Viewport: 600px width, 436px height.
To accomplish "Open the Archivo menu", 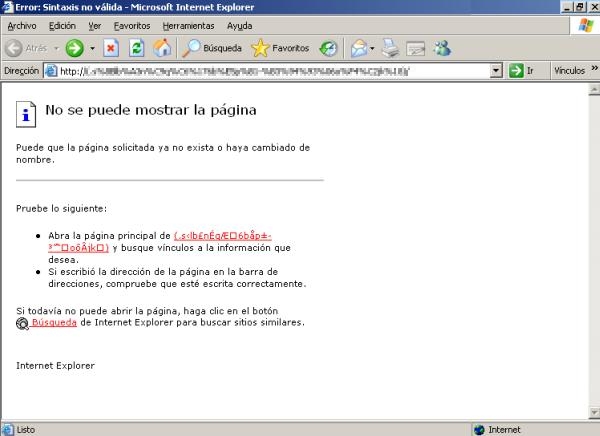I will pyautogui.click(x=22, y=26).
